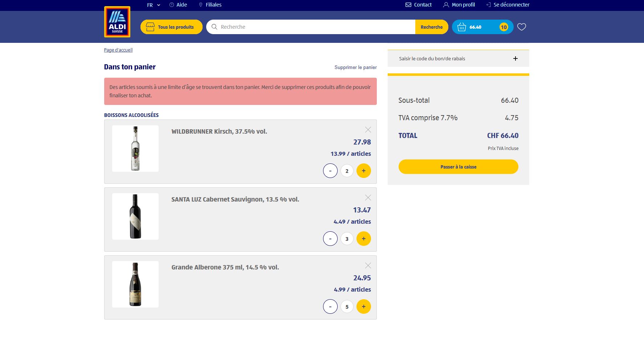Decrease SANTA LUZ Cabernet quantity
This screenshot has height=341, width=644.
click(x=330, y=239)
